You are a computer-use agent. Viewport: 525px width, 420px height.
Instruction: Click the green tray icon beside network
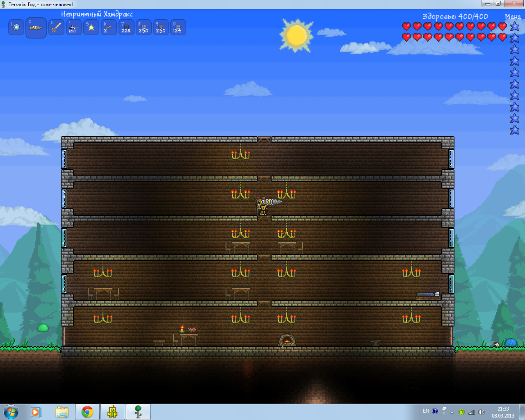pyautogui.click(x=461, y=412)
